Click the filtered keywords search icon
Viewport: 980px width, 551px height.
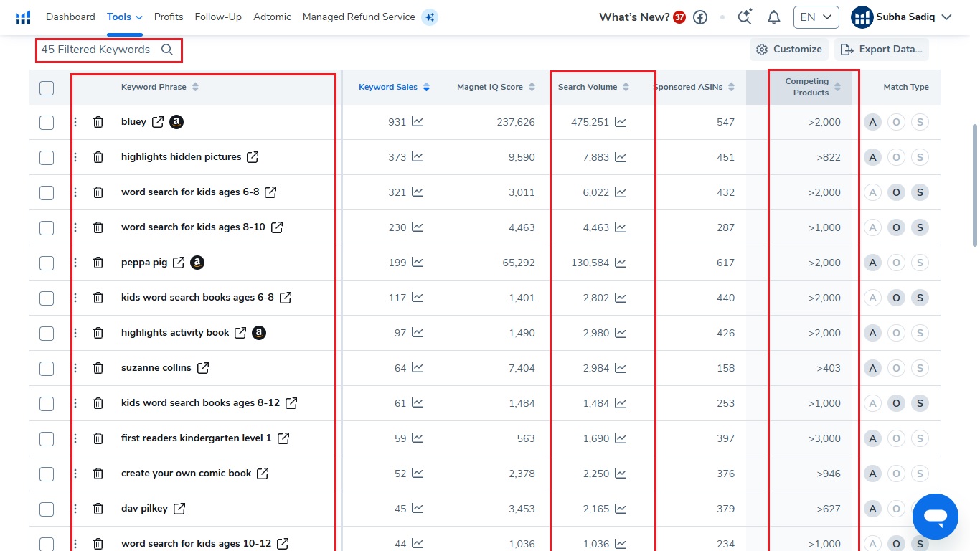pyautogui.click(x=167, y=50)
